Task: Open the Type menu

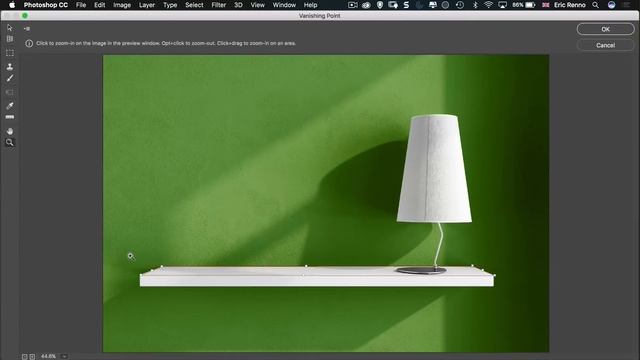Action: point(170,5)
